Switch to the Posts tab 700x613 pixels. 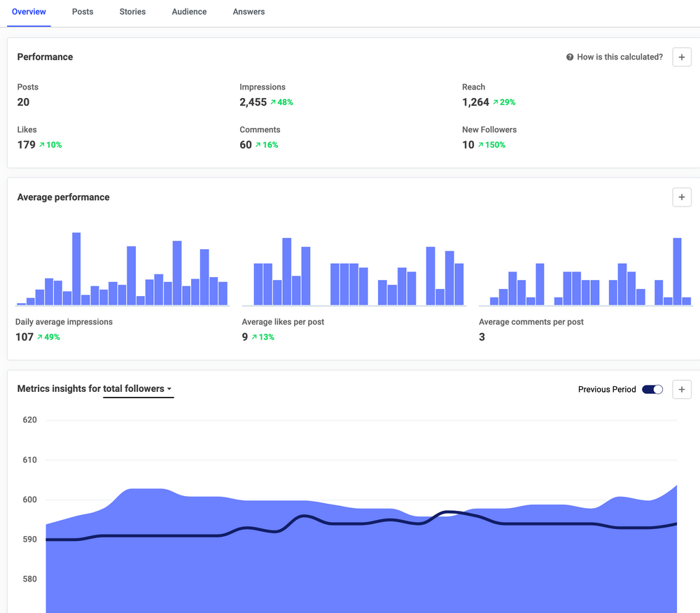(82, 11)
